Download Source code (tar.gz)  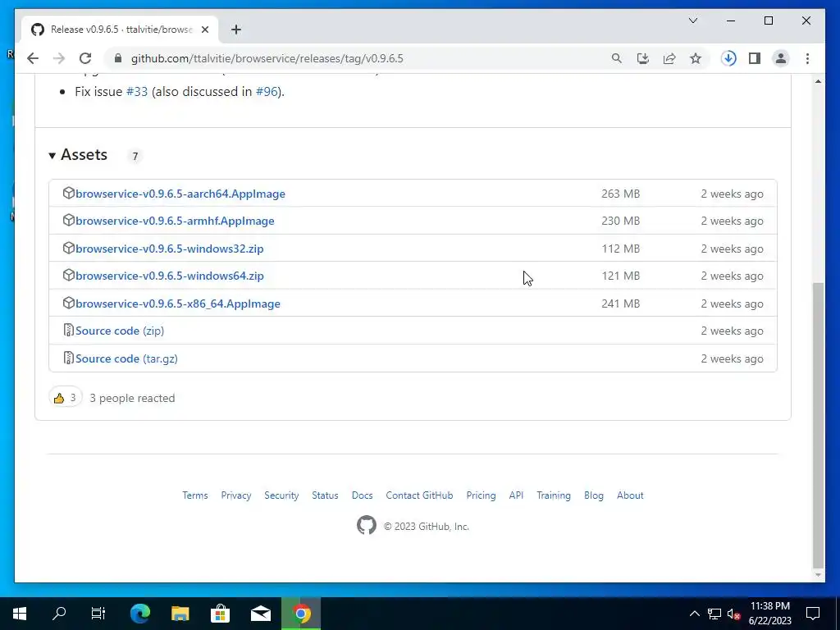click(126, 359)
